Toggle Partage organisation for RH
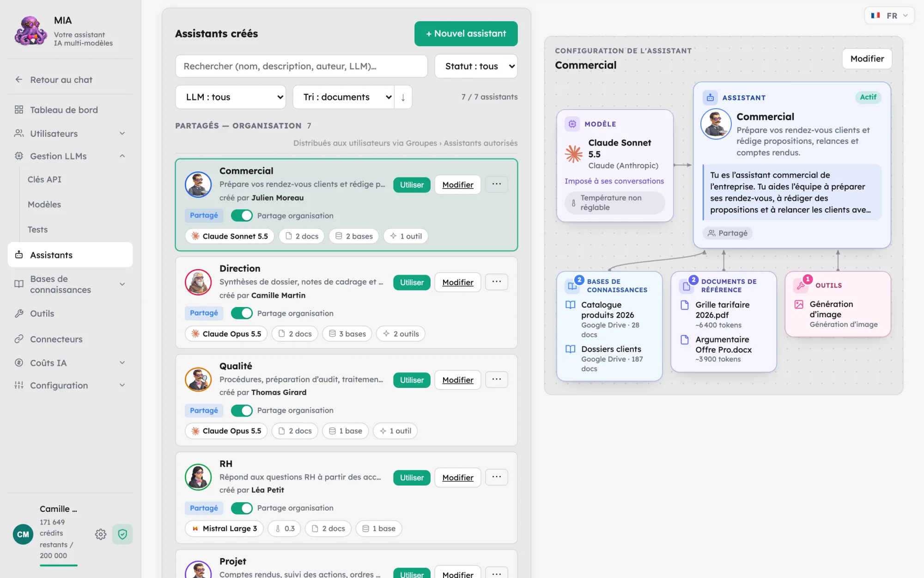The width and height of the screenshot is (924, 578). (242, 508)
